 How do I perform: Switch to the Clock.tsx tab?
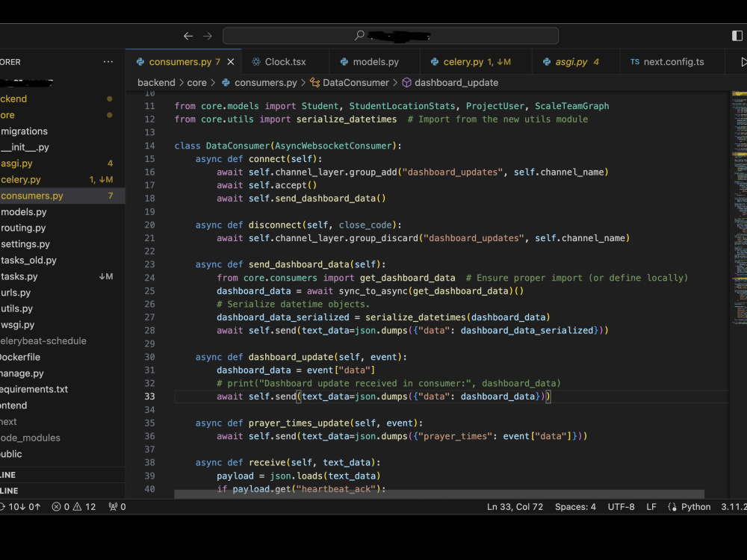tap(285, 62)
